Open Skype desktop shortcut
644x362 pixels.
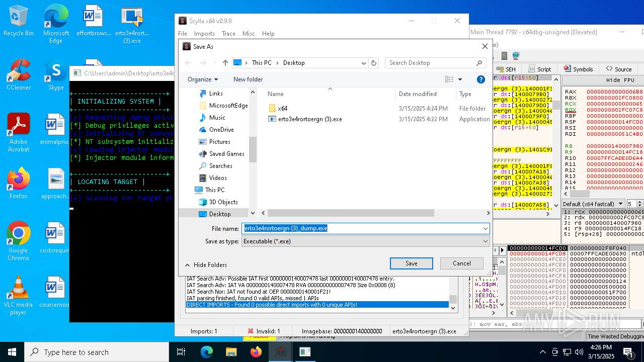(x=56, y=75)
